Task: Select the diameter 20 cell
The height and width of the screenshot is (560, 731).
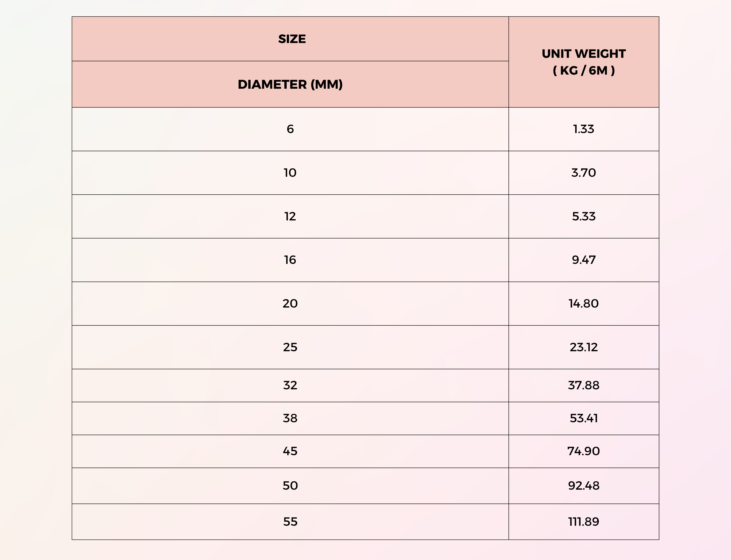Action: pos(290,303)
